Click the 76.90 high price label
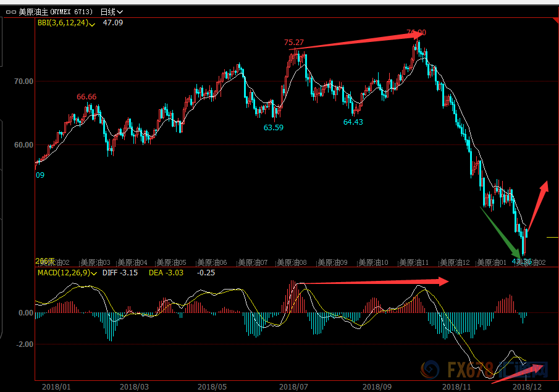 click(416, 33)
